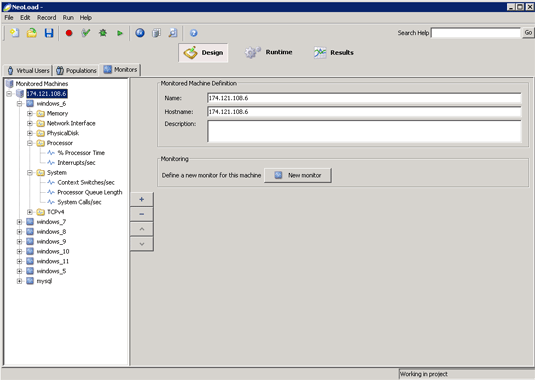Select the windows_11 tree item
535x380 pixels.
(x=53, y=261)
